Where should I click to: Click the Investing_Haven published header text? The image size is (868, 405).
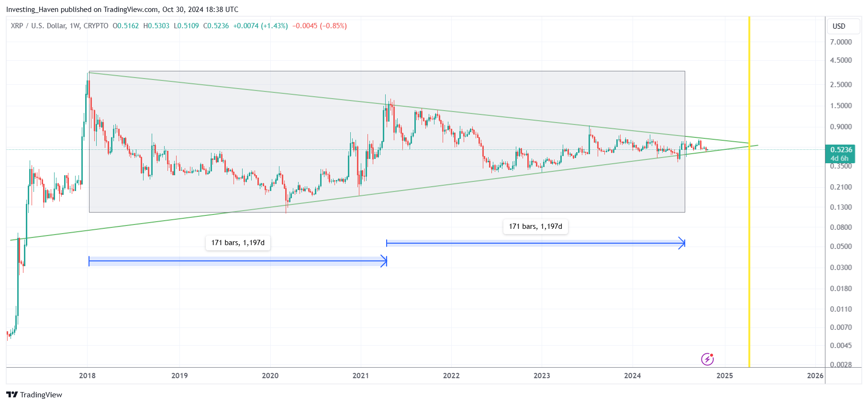coord(122,10)
